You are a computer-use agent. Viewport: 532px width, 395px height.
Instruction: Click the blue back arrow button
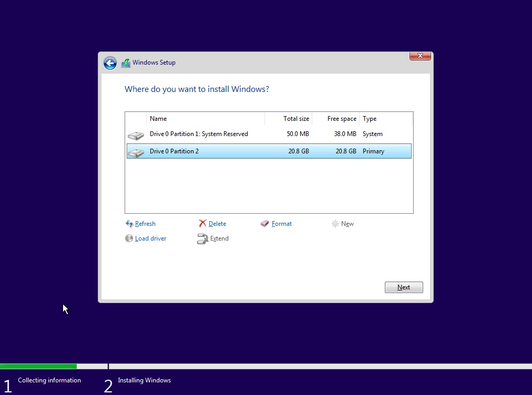[110, 63]
